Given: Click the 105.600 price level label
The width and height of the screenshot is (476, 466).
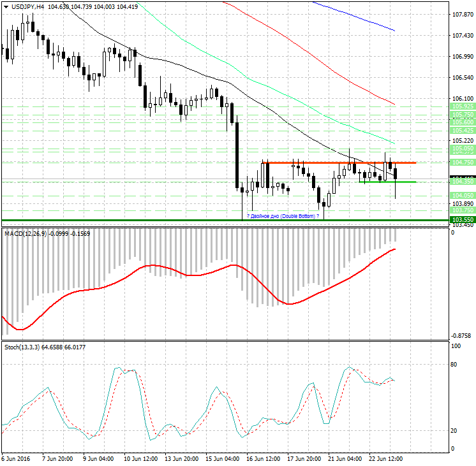Looking at the screenshot, I should point(463,122).
